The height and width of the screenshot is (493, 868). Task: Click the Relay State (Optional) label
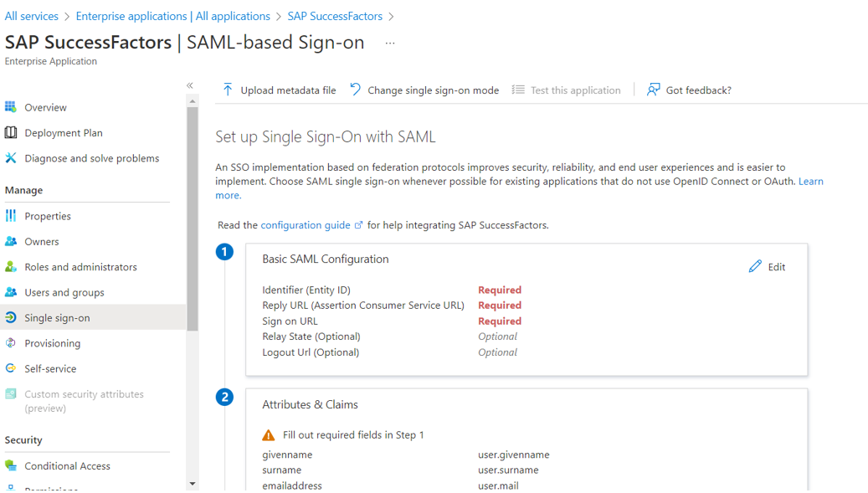click(311, 336)
